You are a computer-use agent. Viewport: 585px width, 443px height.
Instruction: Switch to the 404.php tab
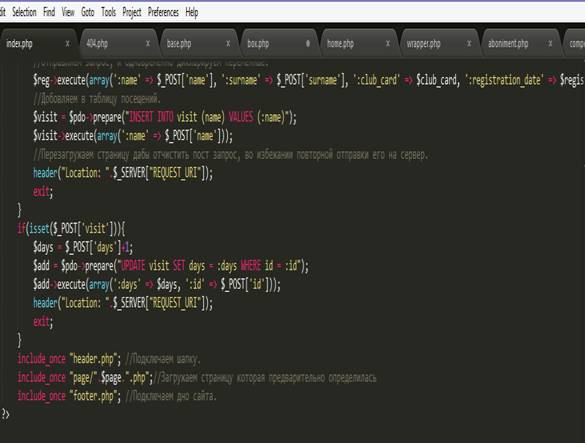pyautogui.click(x=118, y=44)
